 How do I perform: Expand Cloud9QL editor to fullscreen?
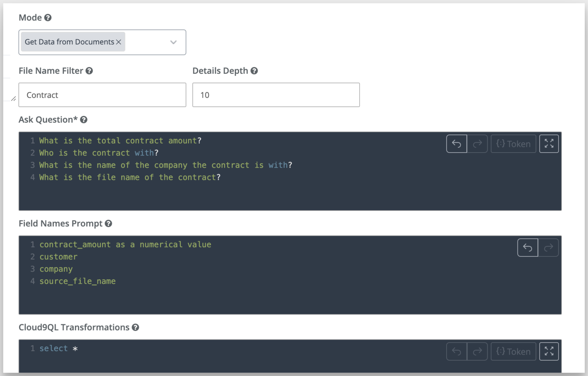[549, 351]
